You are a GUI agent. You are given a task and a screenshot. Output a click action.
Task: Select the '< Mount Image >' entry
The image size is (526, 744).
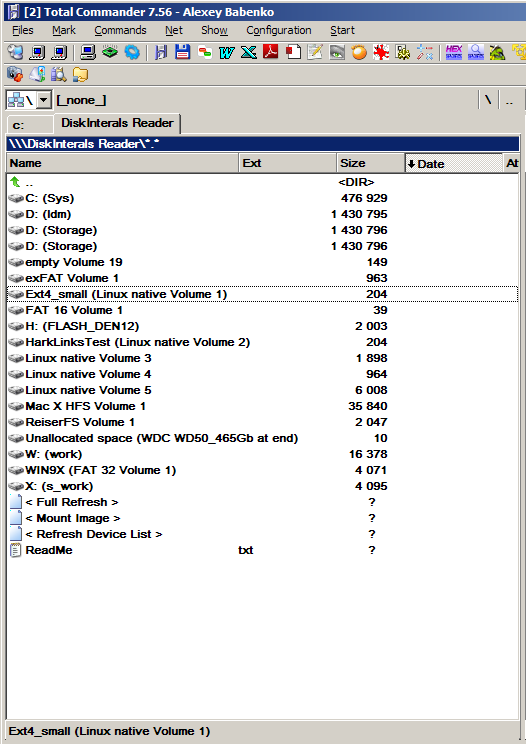point(73,518)
